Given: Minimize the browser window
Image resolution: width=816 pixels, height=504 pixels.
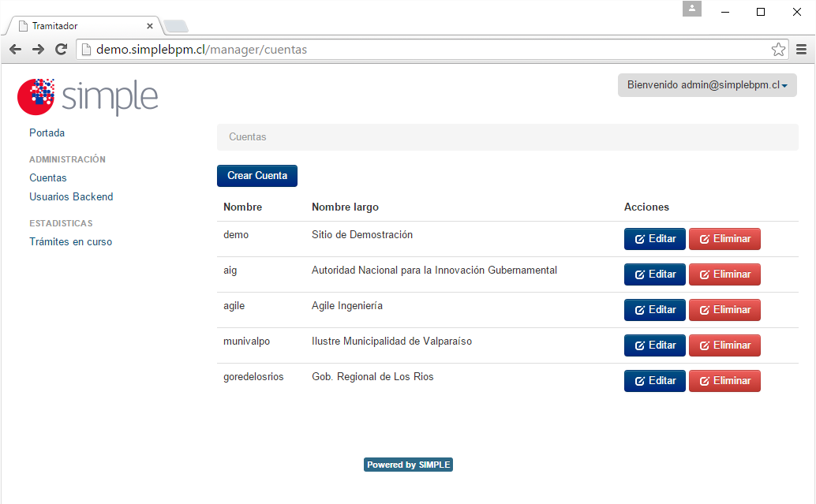Looking at the screenshot, I should coord(725,12).
